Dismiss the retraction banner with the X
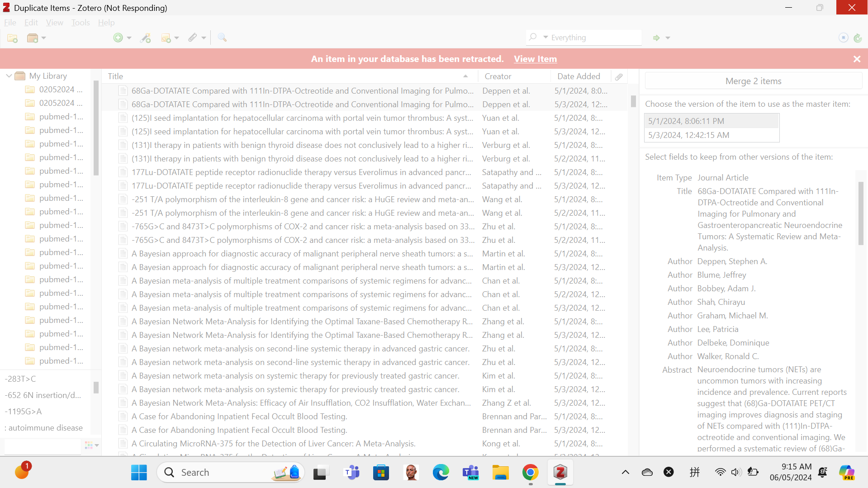Image resolution: width=868 pixels, height=488 pixels. (x=857, y=59)
